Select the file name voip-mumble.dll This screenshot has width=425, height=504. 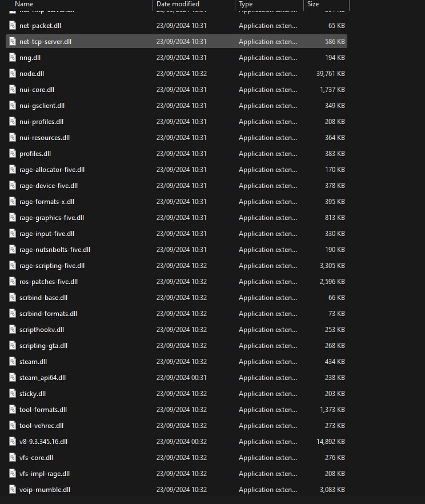point(45,490)
